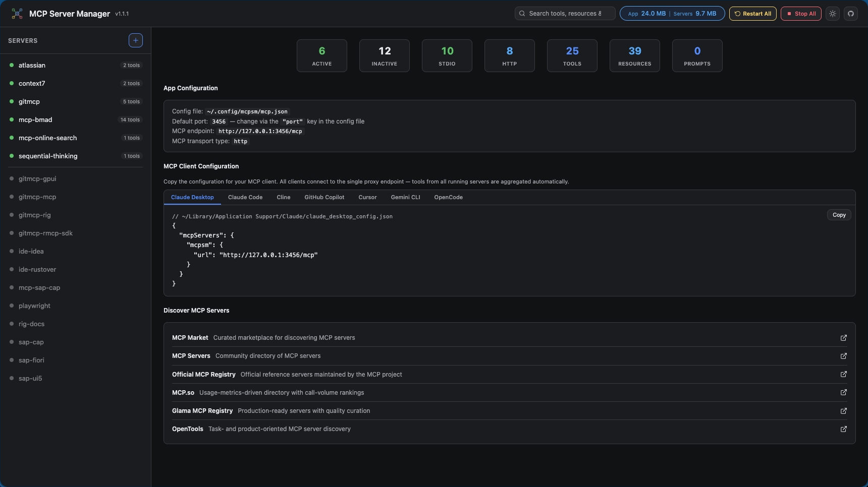Screen dimensions: 868x487
Task: Click the status dot beside sequential-thinking
Action: (x=11, y=156)
